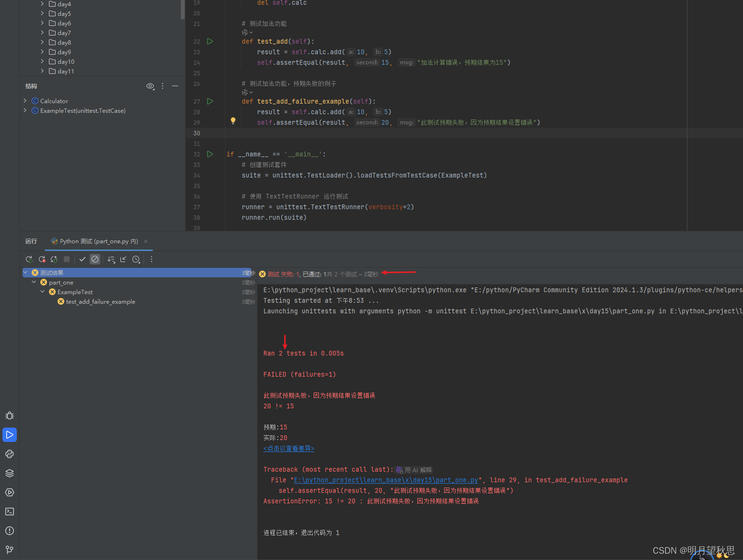Toggle showing passed tests checkmark
The image size is (743, 560).
83,259
